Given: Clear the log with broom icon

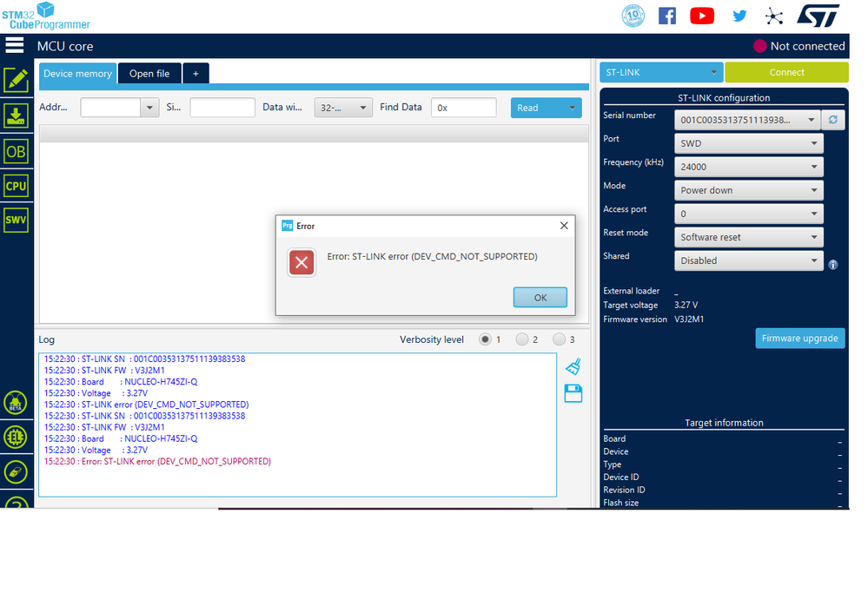Looking at the screenshot, I should (x=573, y=366).
